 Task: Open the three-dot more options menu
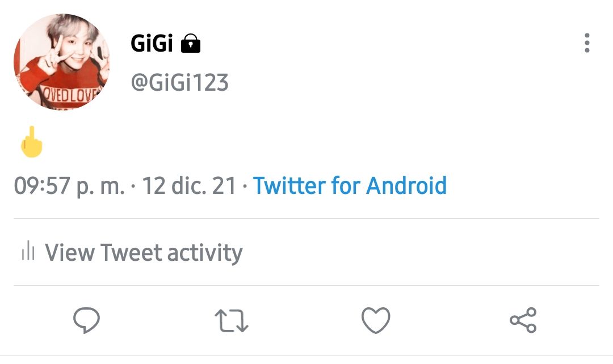pyautogui.click(x=587, y=43)
